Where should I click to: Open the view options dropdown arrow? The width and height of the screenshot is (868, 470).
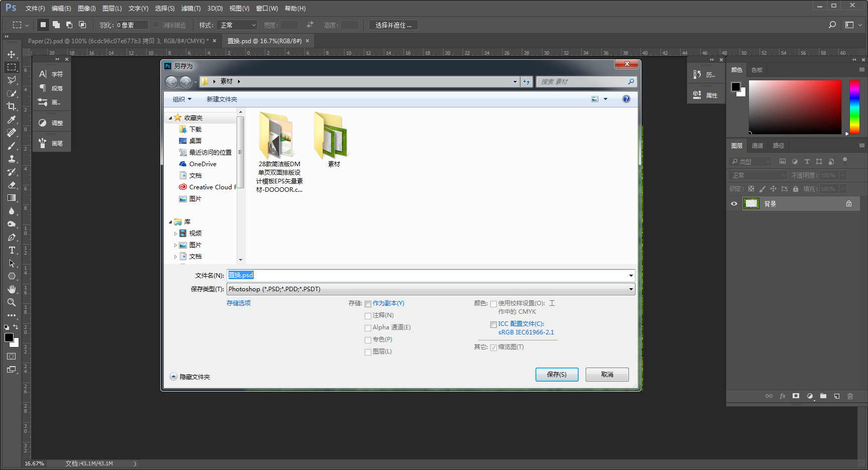click(x=606, y=99)
